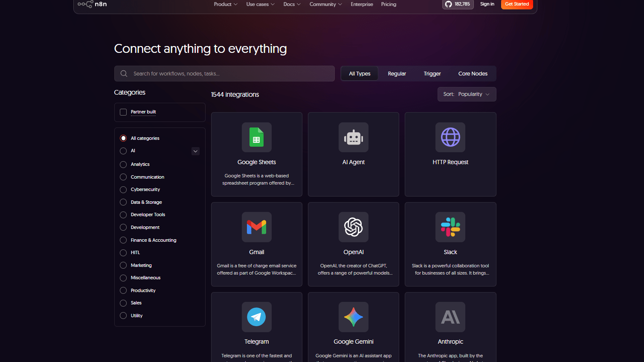Open the Anthropic title link
Screen dimensions: 644x362
450,342
